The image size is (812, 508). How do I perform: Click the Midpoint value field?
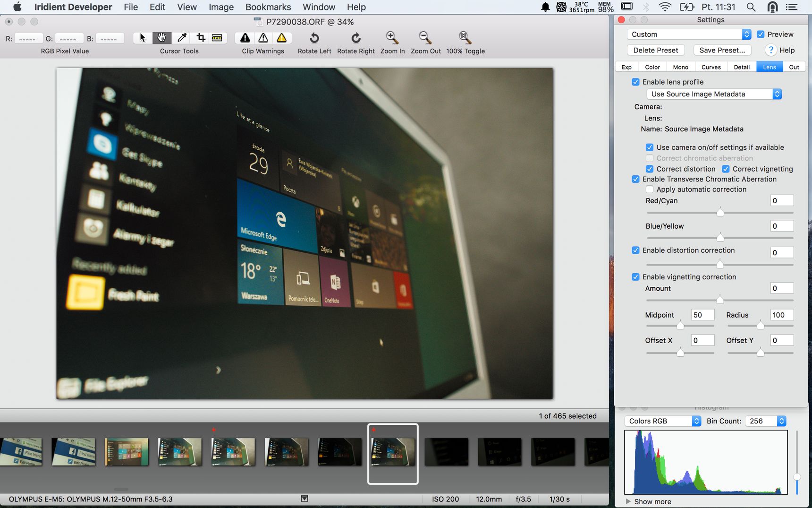click(702, 315)
